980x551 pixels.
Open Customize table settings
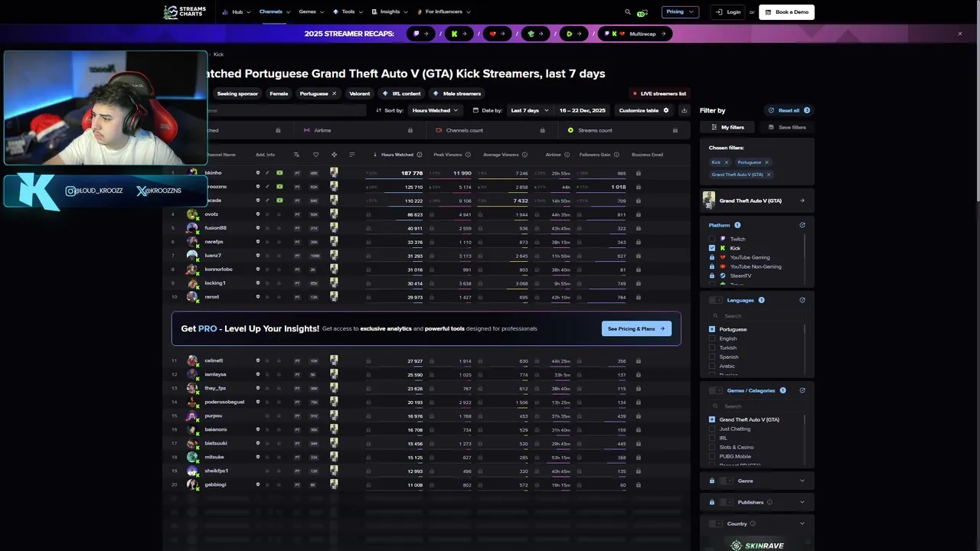tap(644, 110)
